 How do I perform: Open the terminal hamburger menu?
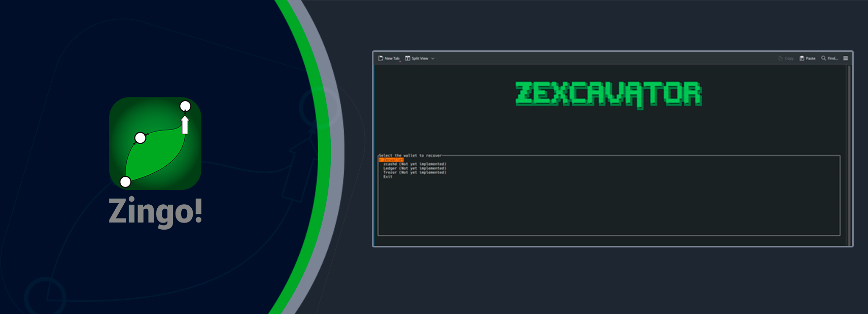point(846,58)
